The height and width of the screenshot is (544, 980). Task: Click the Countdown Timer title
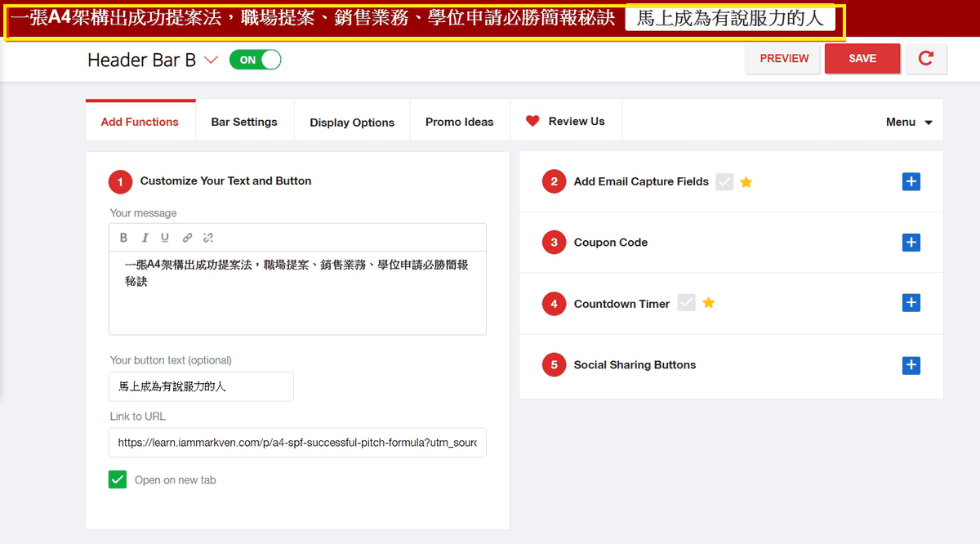[621, 304]
